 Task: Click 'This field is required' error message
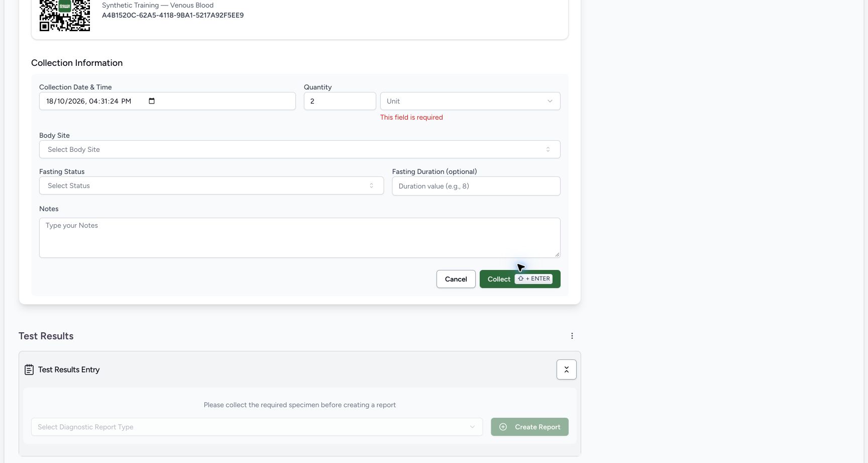411,117
